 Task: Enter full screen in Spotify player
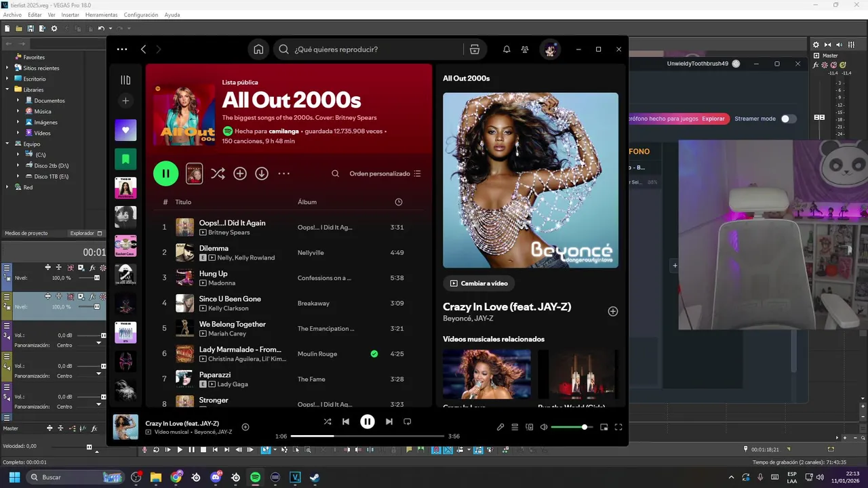coord(618,427)
